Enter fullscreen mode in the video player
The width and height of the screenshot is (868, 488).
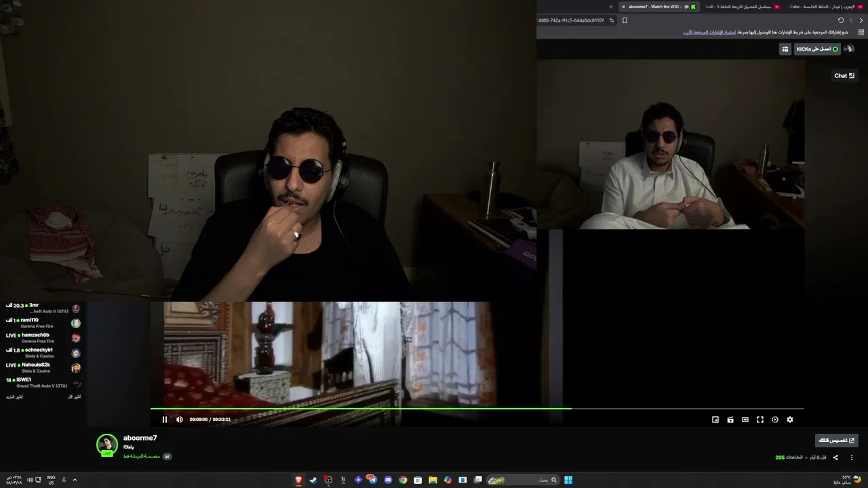click(760, 420)
